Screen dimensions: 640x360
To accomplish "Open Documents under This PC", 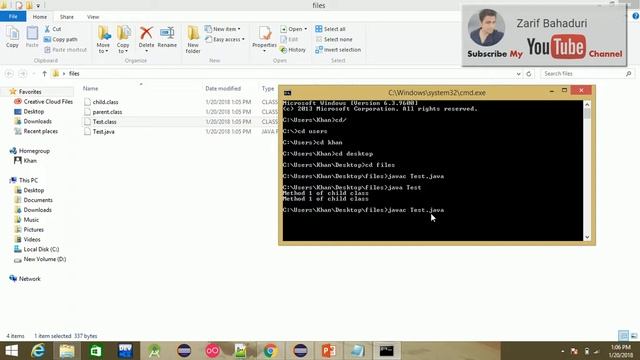I will 38,200.
